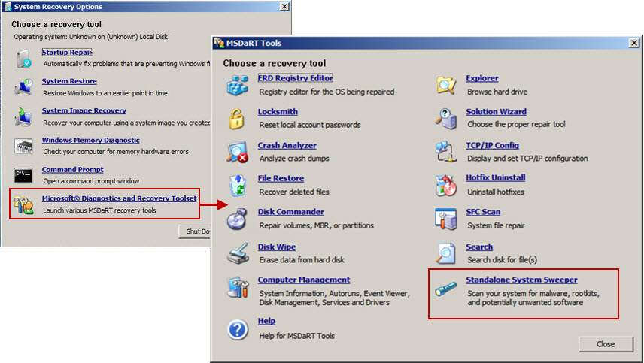
Task: Click the Hotfix Uninstall icon
Action: [x=446, y=186]
